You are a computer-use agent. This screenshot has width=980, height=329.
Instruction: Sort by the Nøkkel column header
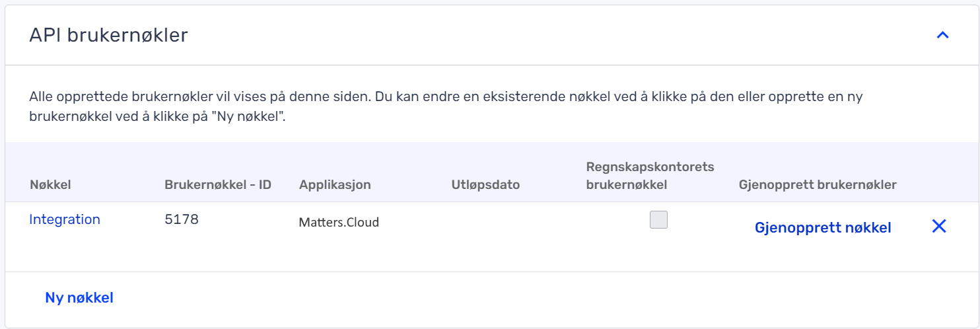click(x=50, y=185)
